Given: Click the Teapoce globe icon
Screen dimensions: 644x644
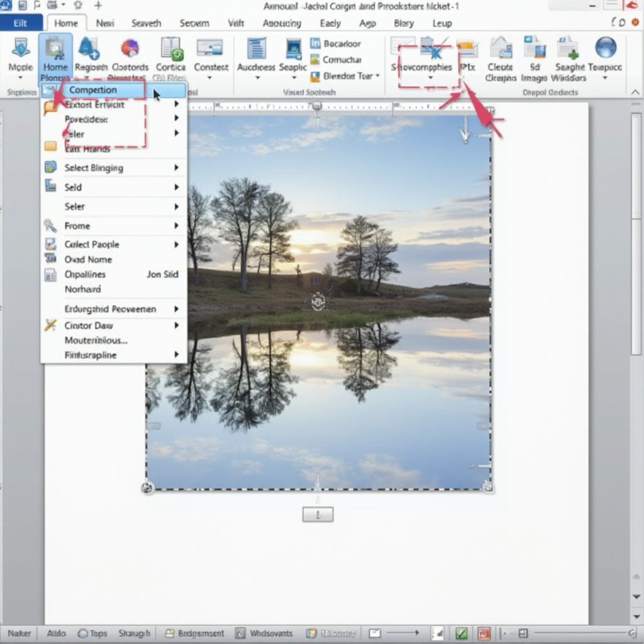Looking at the screenshot, I should pos(605,49).
